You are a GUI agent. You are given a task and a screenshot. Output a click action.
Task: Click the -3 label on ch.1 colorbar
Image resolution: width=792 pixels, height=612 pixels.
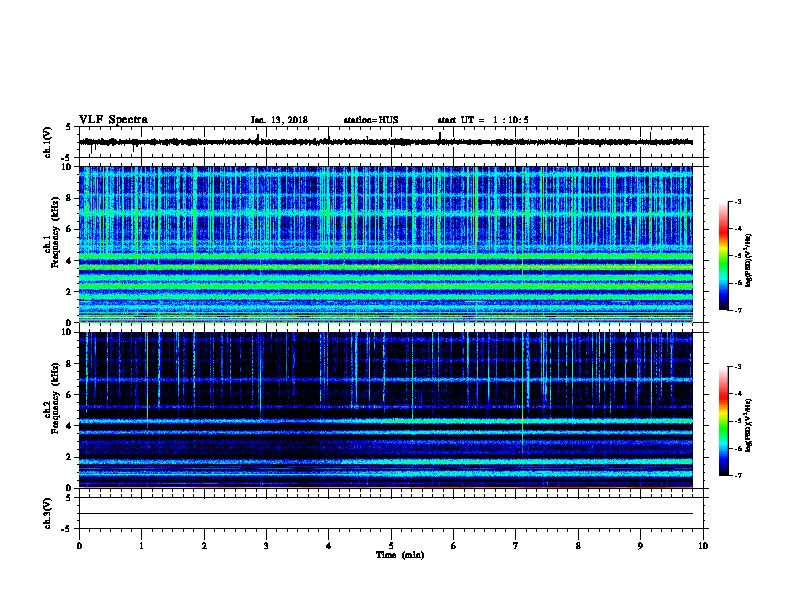737,202
